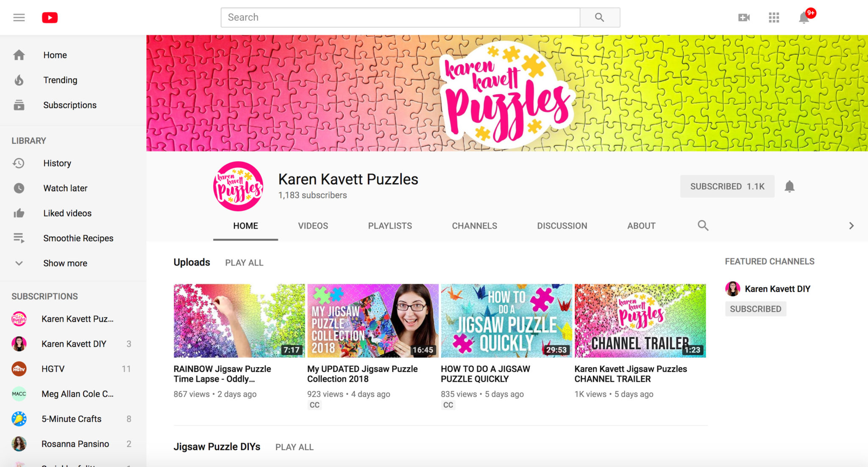
Task: Click the Liked videos thumbs-up icon
Action: [19, 213]
